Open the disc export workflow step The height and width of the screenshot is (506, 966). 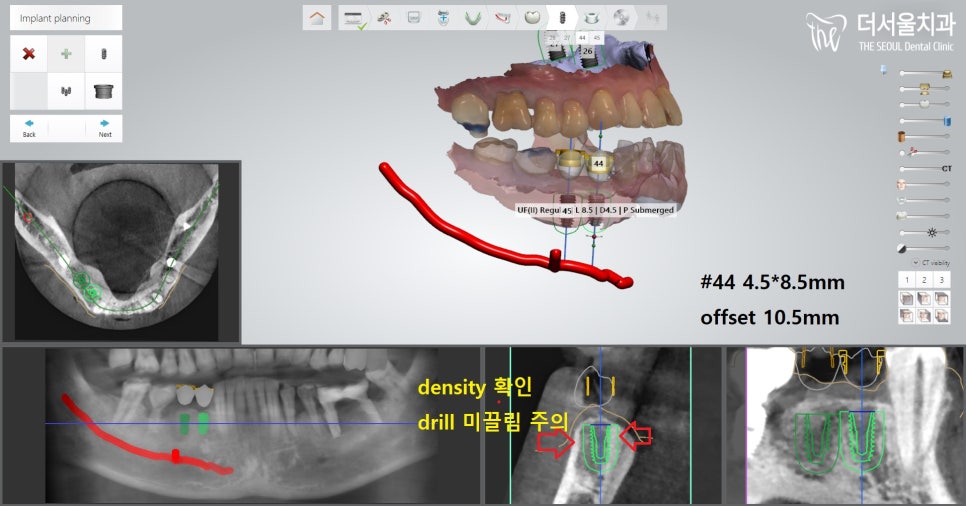(x=621, y=17)
